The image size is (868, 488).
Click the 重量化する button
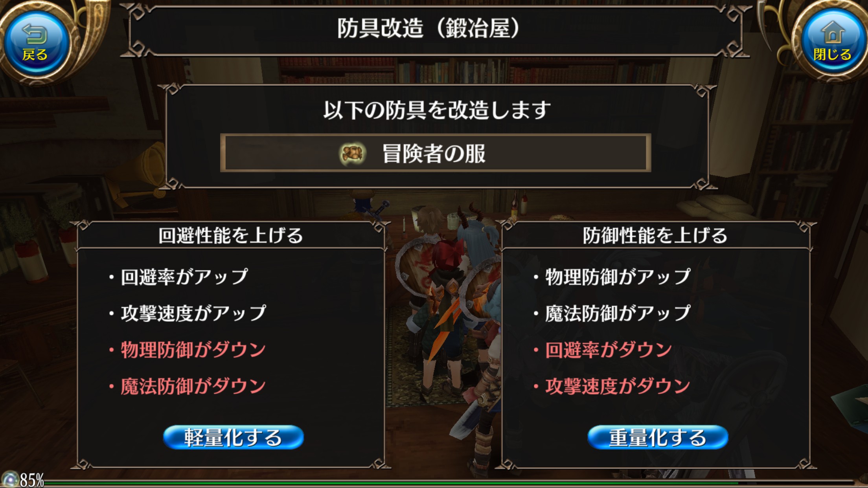click(658, 437)
